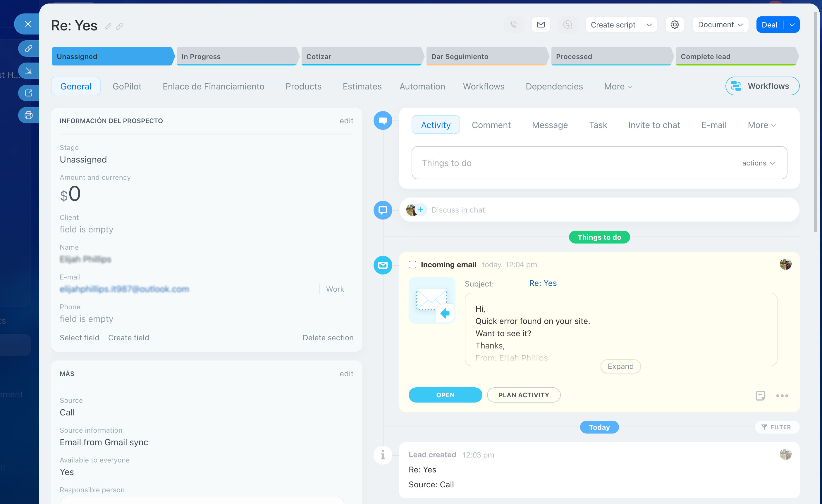Open the gear settings icon
This screenshot has height=504, width=822.
(x=675, y=25)
